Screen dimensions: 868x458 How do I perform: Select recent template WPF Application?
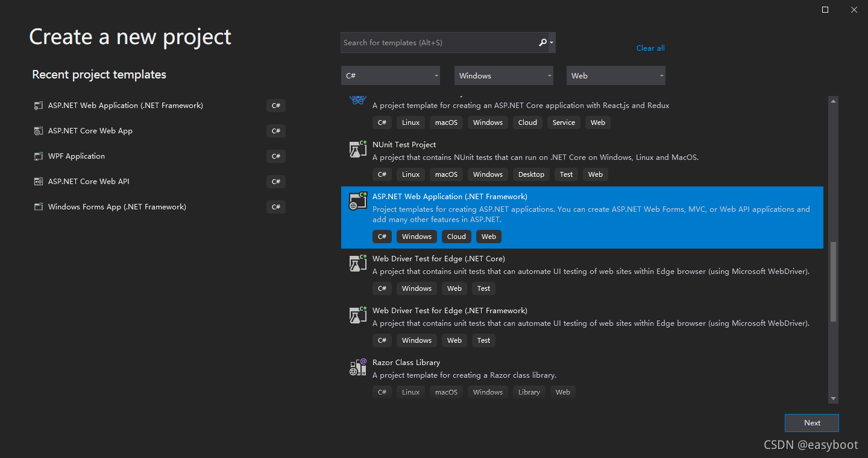pyautogui.click(x=77, y=156)
